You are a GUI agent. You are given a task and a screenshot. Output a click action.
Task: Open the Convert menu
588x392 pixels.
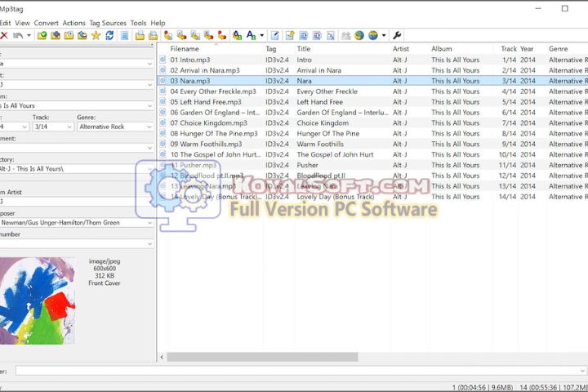coord(46,23)
